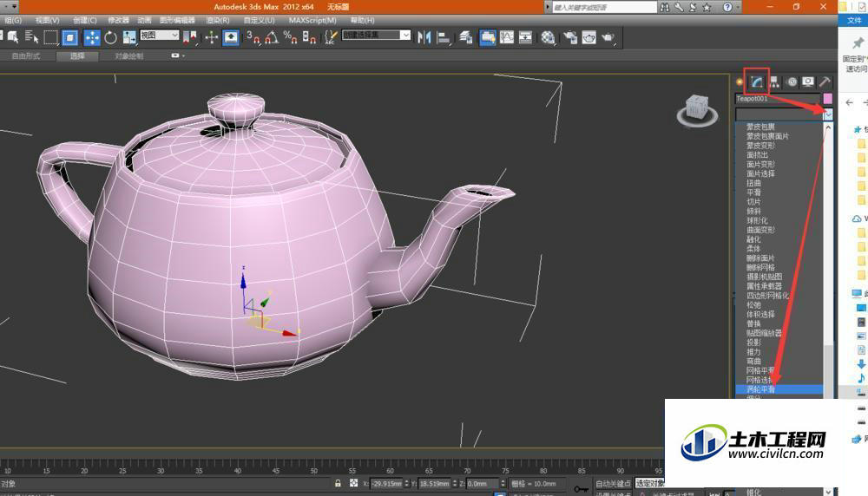Open the 视图(V) menu

[47, 20]
